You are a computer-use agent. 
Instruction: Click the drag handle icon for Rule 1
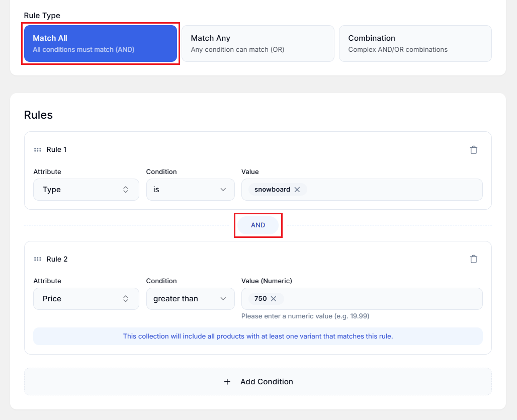38,149
